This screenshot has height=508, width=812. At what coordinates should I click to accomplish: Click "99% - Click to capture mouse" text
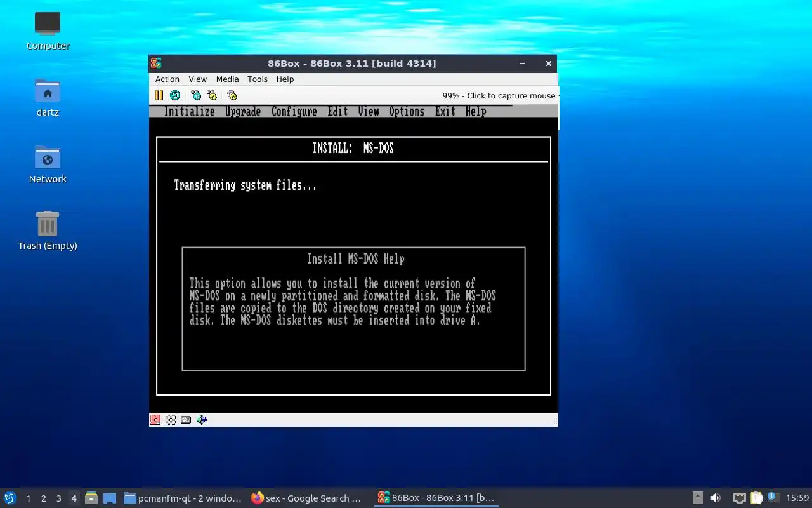(499, 96)
